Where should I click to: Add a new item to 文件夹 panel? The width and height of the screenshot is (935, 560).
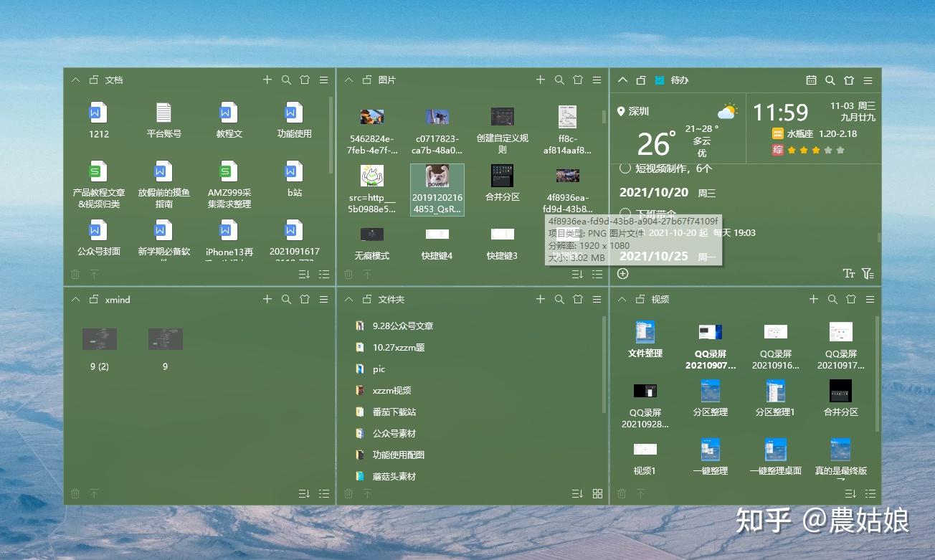[541, 299]
